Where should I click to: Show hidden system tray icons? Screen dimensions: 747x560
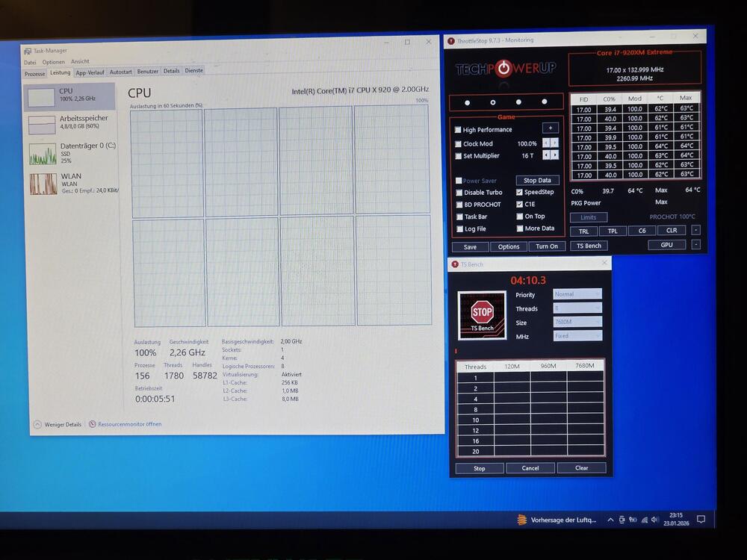click(x=610, y=520)
